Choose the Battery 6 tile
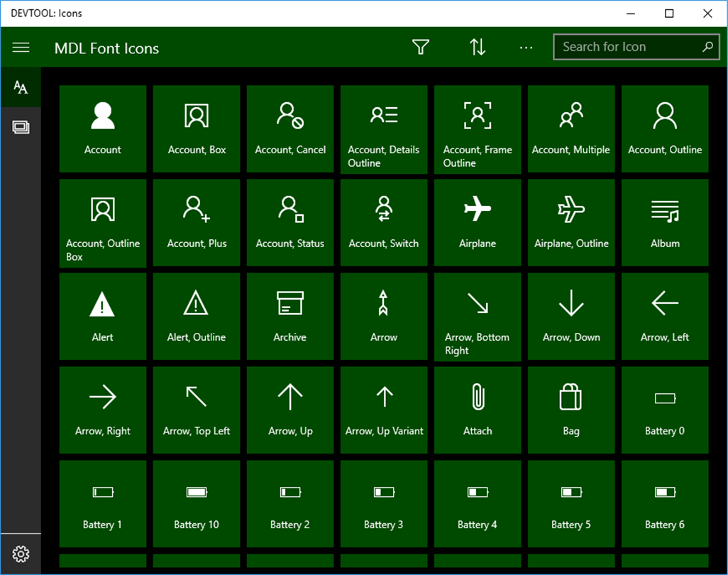 pos(665,504)
